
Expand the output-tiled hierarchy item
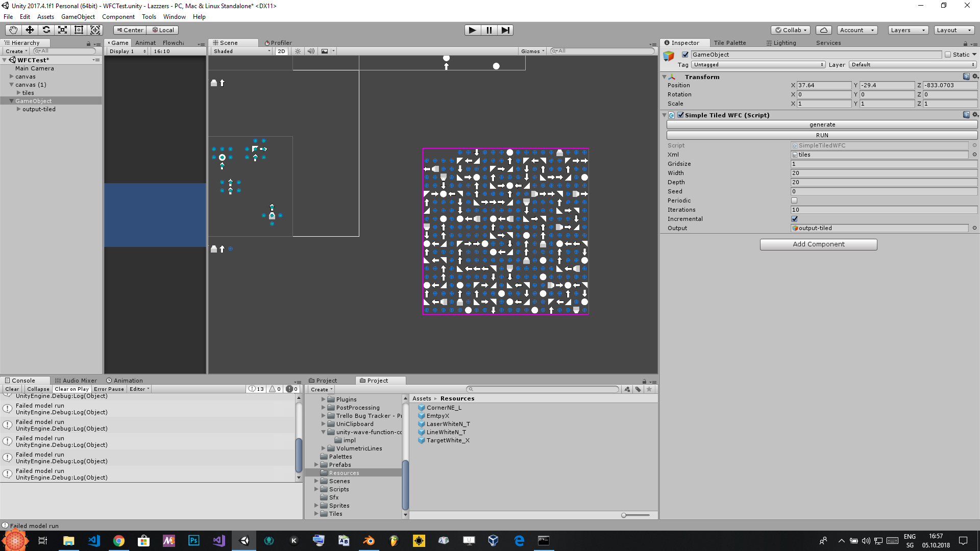pyautogui.click(x=19, y=109)
